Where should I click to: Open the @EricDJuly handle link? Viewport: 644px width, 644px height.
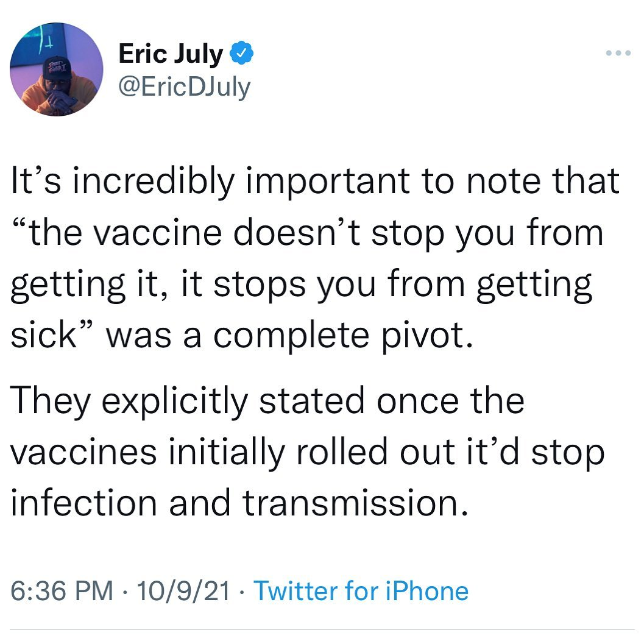[184, 87]
